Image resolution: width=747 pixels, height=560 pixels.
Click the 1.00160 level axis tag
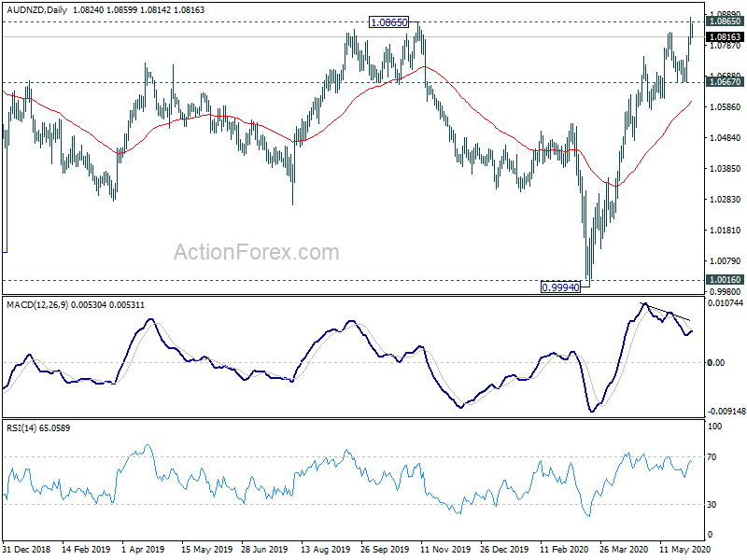726,279
